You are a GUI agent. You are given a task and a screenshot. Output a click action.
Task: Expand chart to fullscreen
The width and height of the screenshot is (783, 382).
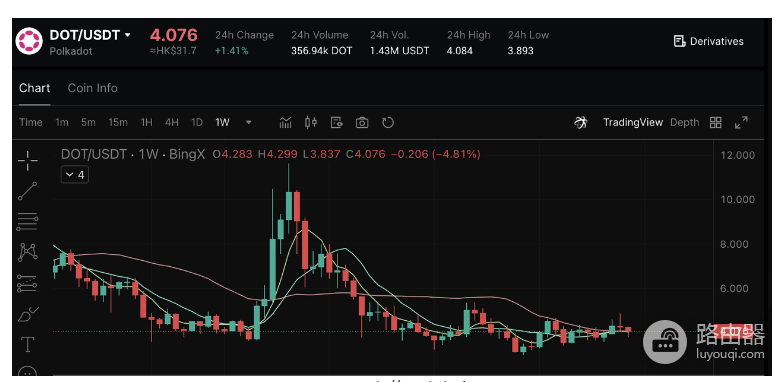click(741, 122)
